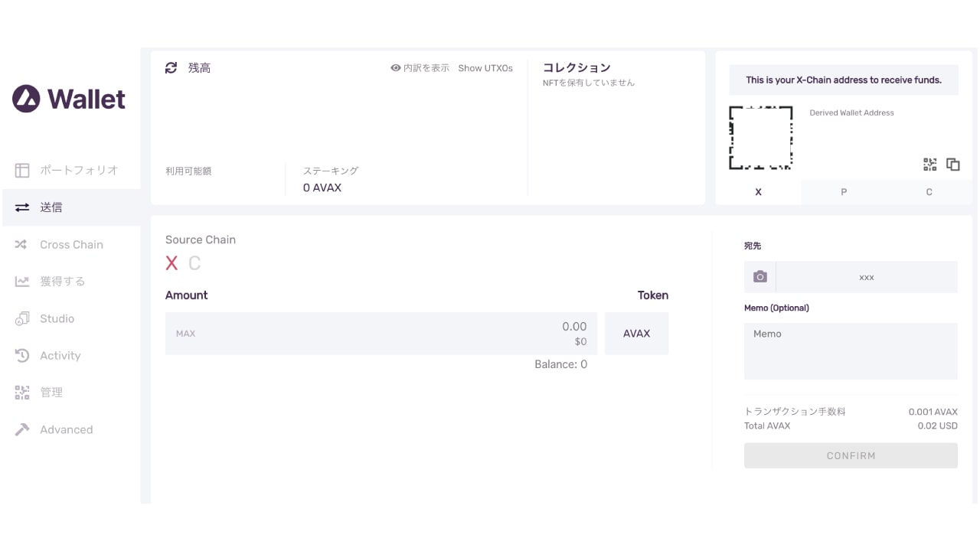
Task: Click the Avalanche Wallet logo
Action: [x=69, y=99]
